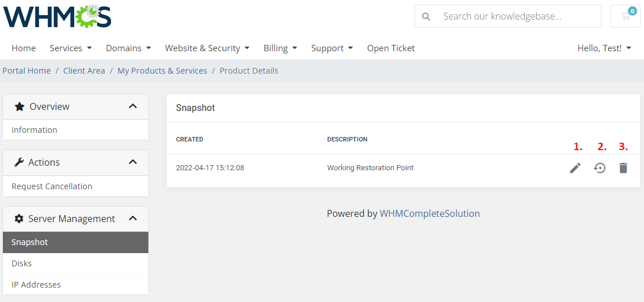Click the Server Management gear icon
This screenshot has width=644, height=302.
19,219
